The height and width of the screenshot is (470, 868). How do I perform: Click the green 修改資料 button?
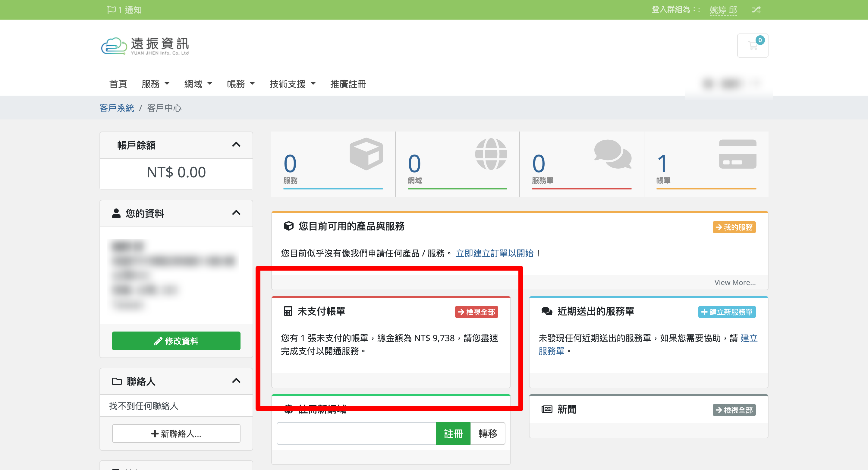[176, 341]
